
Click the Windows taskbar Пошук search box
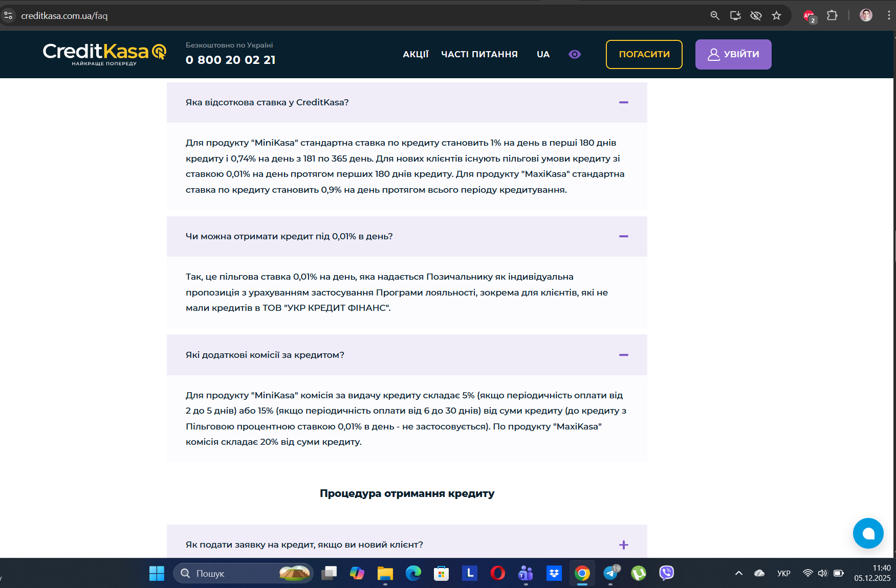pyautogui.click(x=243, y=573)
